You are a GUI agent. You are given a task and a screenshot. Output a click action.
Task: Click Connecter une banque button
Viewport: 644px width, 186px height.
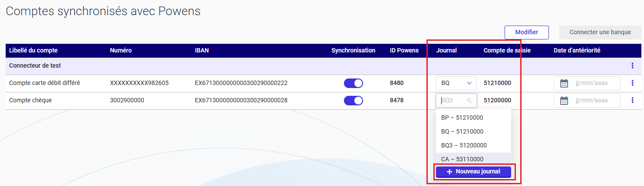click(x=600, y=32)
